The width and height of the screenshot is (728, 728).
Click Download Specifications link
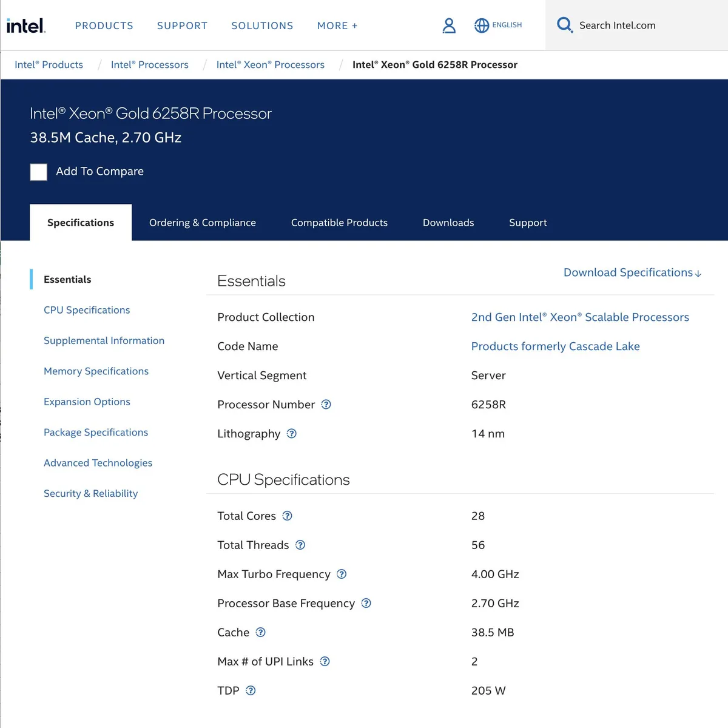tap(633, 272)
